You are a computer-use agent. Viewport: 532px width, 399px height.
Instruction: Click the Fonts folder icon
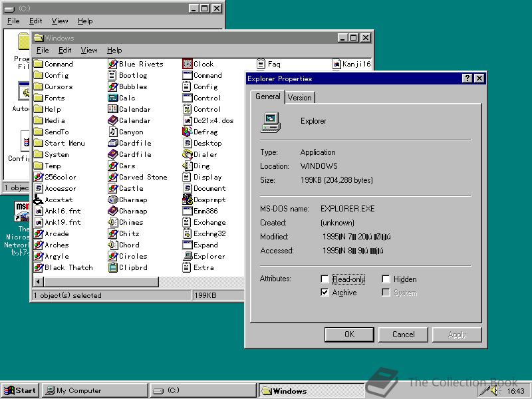(x=39, y=98)
